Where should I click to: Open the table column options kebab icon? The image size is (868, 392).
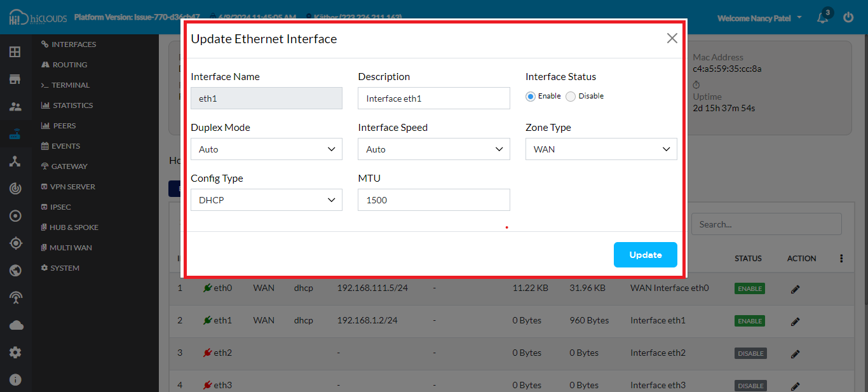pyautogui.click(x=841, y=259)
